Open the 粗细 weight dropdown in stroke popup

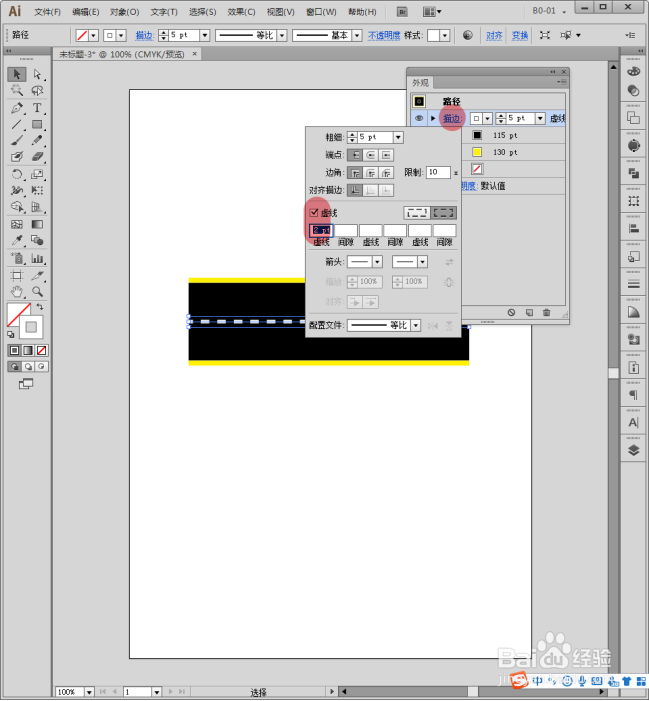tap(398, 137)
